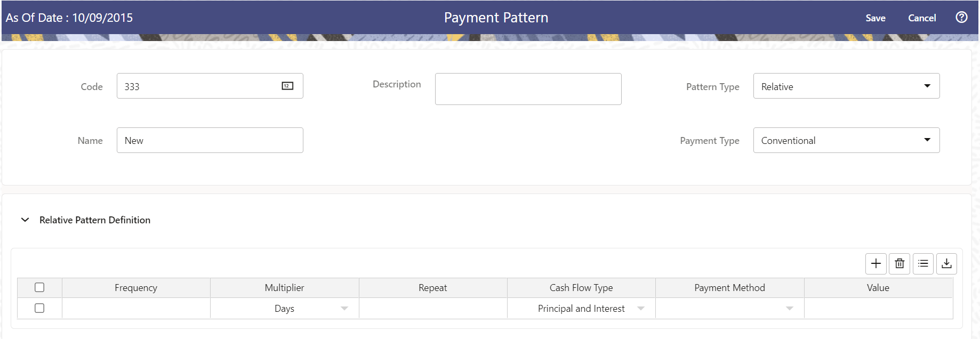Cancel the payment pattern changes
This screenshot has width=980, height=339.
point(921,18)
